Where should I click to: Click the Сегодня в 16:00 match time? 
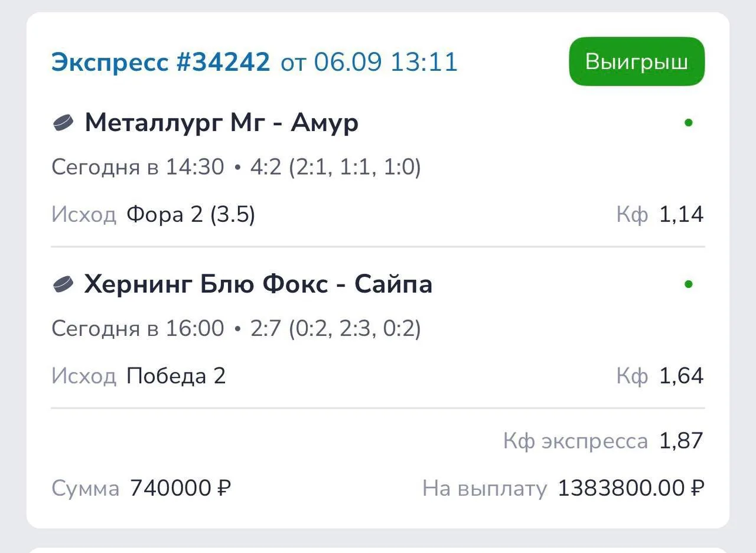138,329
